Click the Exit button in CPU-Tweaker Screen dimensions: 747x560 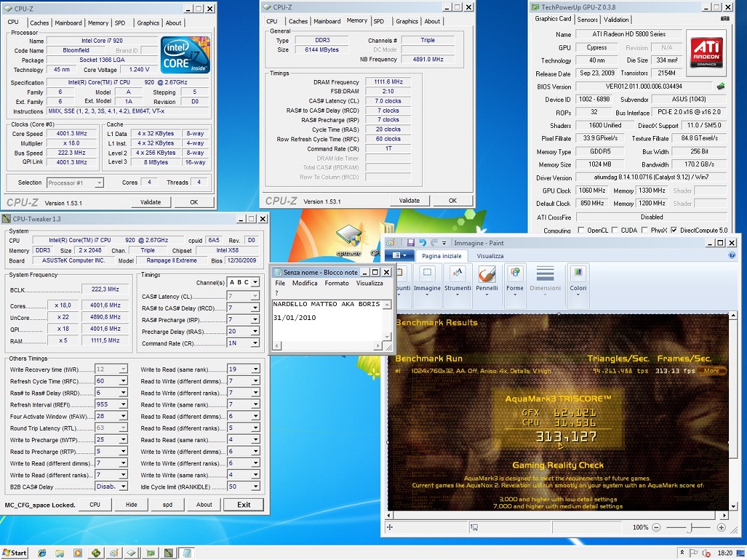244,505
